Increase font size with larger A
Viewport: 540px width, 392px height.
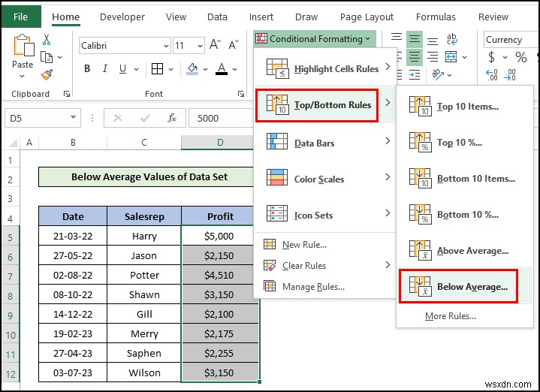click(216, 44)
